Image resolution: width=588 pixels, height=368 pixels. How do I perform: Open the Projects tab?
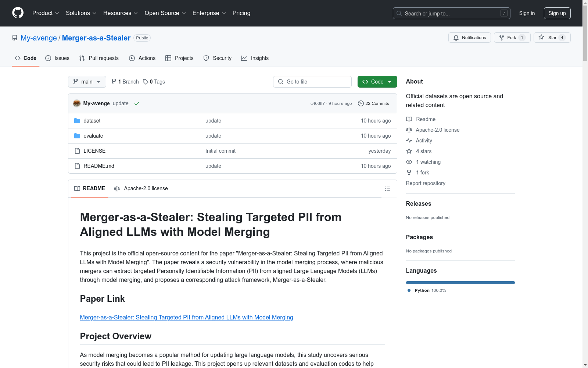[x=179, y=58]
